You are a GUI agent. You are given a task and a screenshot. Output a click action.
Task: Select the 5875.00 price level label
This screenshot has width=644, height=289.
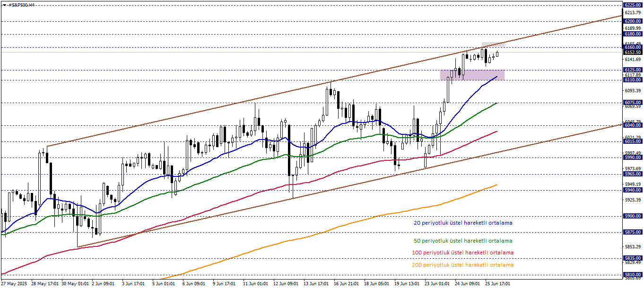(633, 232)
